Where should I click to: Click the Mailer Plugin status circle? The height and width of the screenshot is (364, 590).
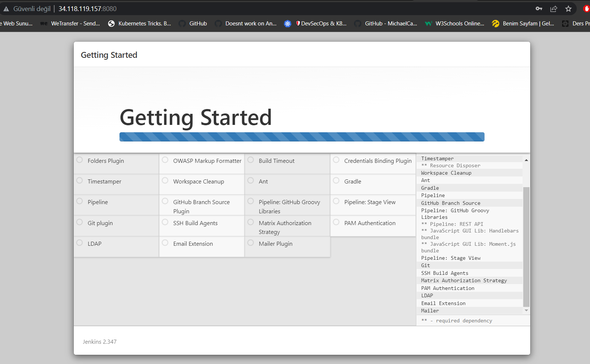click(x=251, y=243)
